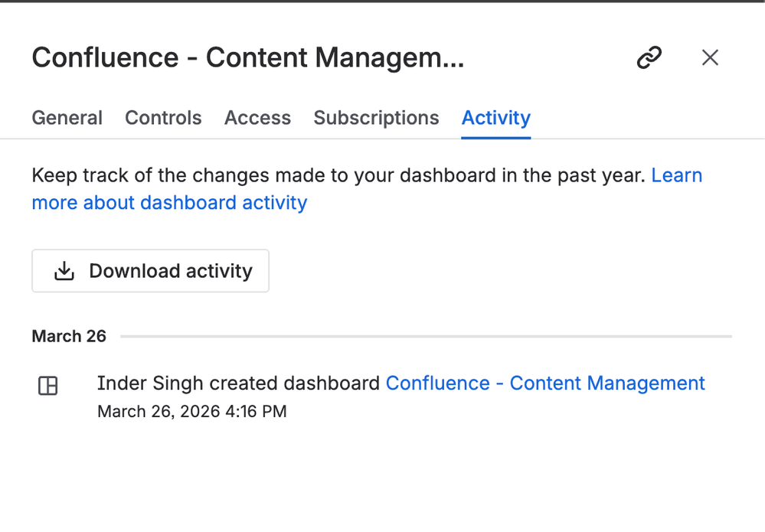Click the empty area below the activity entry
Screen dimensions: 765x532
pyautogui.click(x=382, y=478)
